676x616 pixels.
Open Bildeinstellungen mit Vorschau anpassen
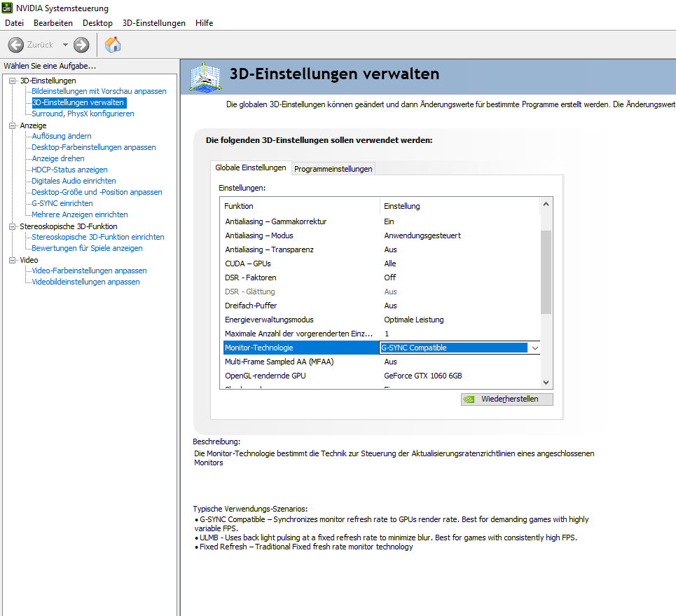99,91
